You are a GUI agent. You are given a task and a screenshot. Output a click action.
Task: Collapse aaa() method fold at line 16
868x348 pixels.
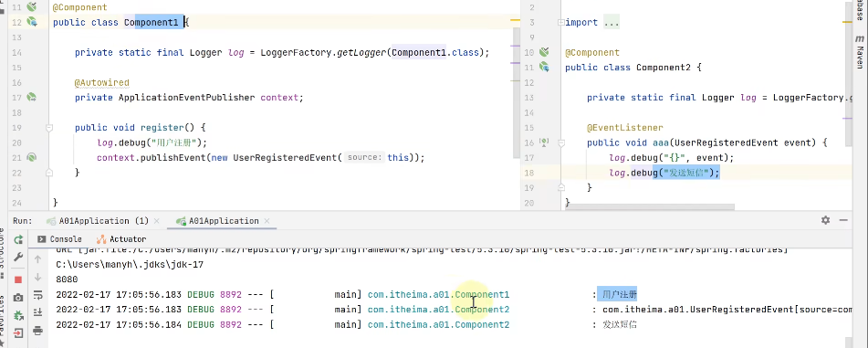(560, 143)
